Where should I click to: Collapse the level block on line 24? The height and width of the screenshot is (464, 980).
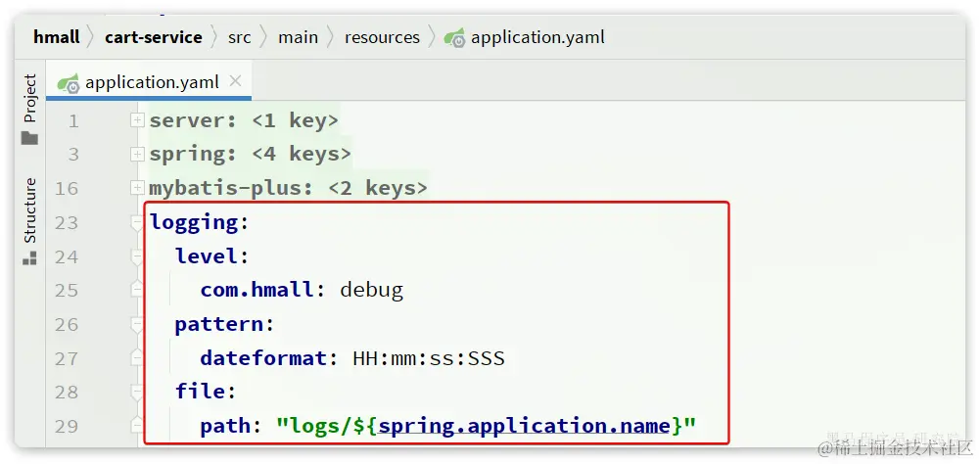137,256
